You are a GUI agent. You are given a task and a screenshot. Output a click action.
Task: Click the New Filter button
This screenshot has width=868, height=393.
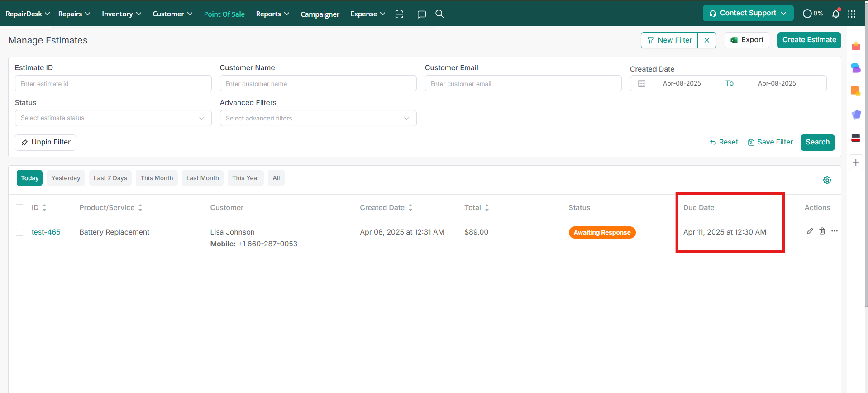pyautogui.click(x=669, y=40)
